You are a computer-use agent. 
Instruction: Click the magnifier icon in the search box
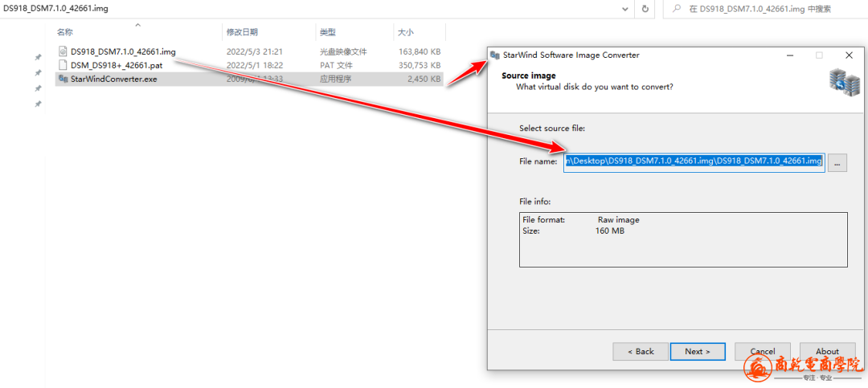pos(676,9)
